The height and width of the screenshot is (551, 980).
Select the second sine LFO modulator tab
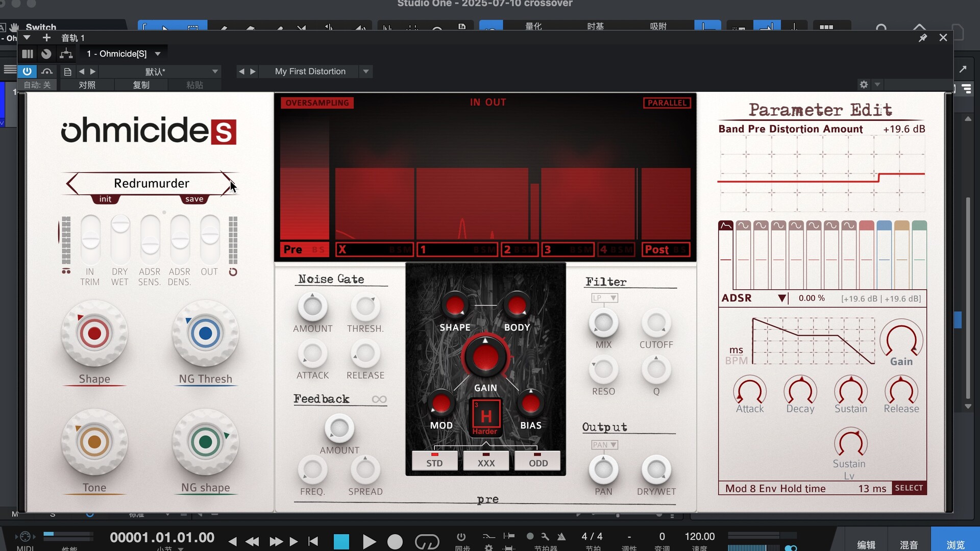(x=761, y=226)
